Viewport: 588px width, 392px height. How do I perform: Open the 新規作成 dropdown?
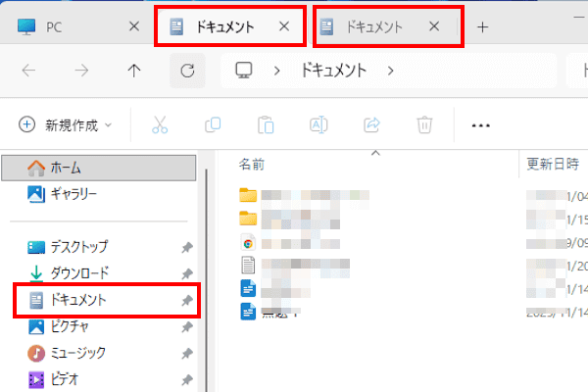pyautogui.click(x=66, y=124)
